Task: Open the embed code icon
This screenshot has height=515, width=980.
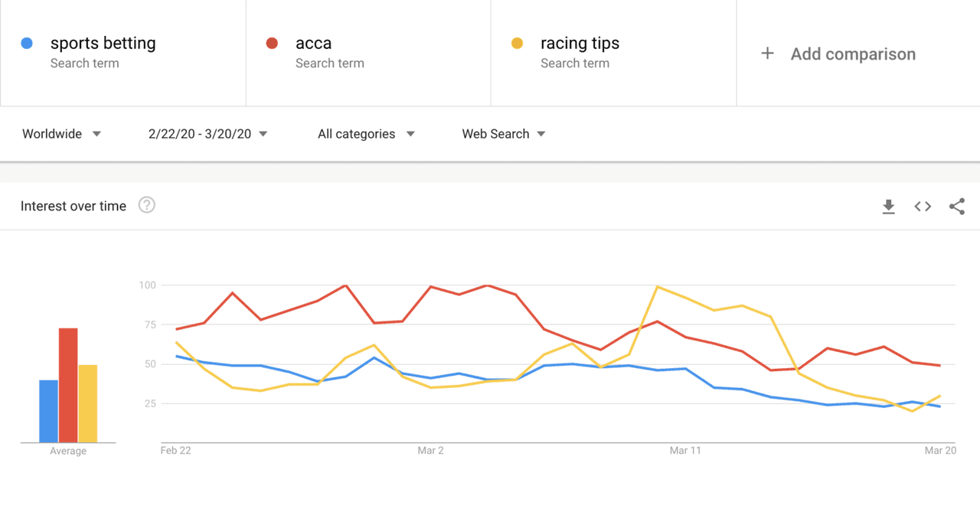Action: [x=923, y=207]
